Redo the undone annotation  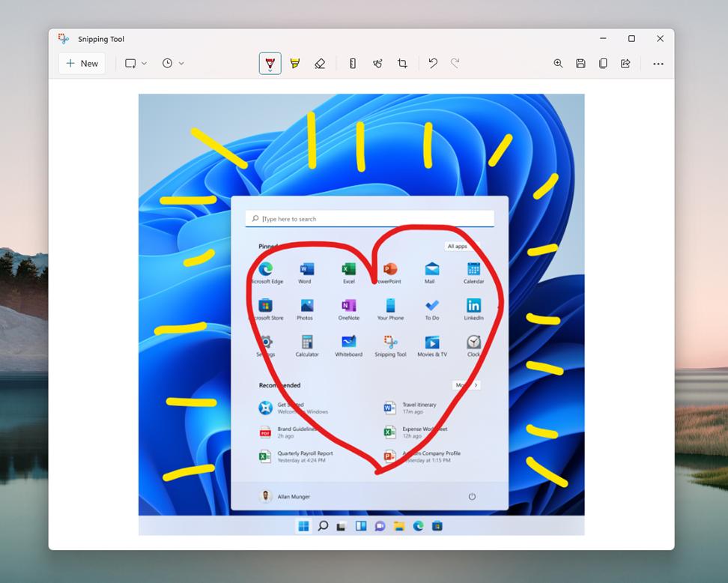455,63
